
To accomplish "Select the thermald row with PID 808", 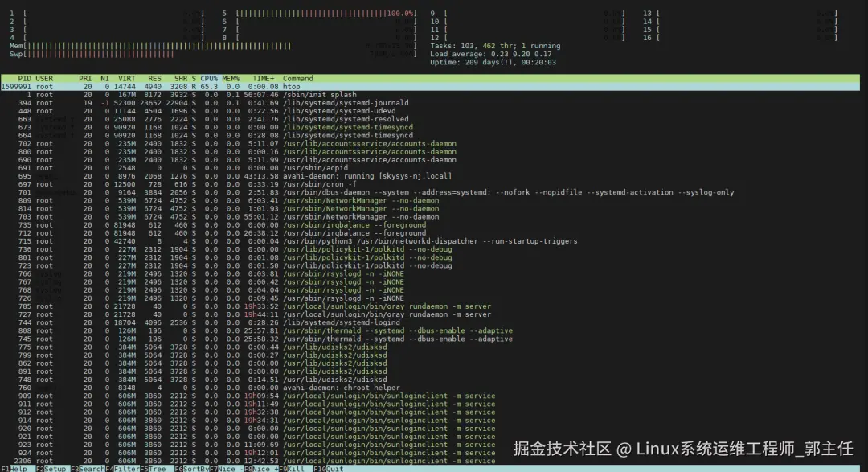I will click(x=430, y=330).
